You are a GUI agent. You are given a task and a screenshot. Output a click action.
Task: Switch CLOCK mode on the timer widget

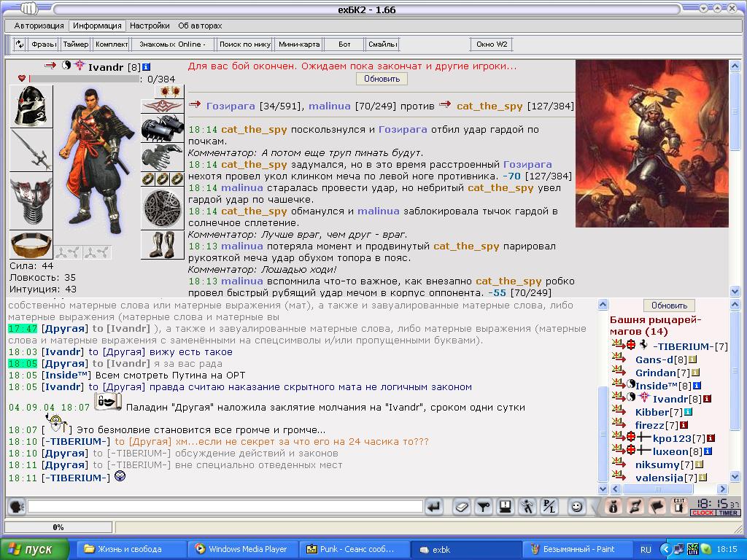pos(703,513)
